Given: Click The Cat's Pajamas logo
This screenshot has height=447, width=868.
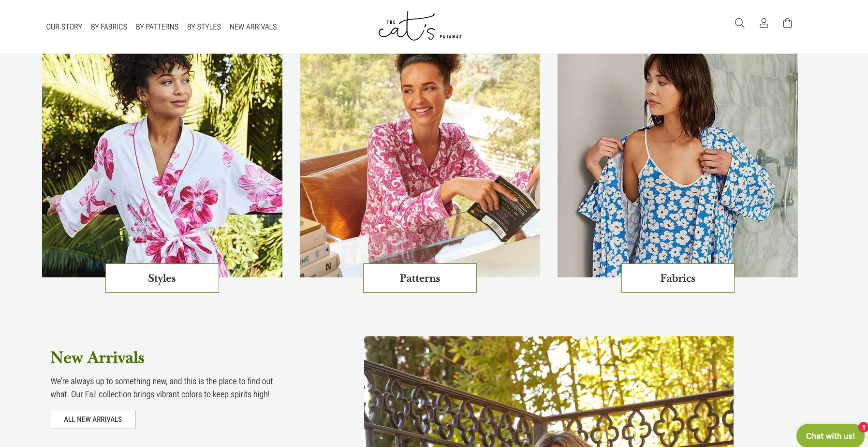Looking at the screenshot, I should pyautogui.click(x=420, y=26).
